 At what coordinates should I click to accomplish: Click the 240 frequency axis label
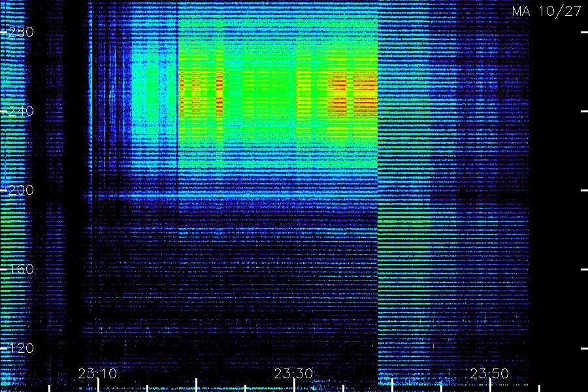coord(21,111)
